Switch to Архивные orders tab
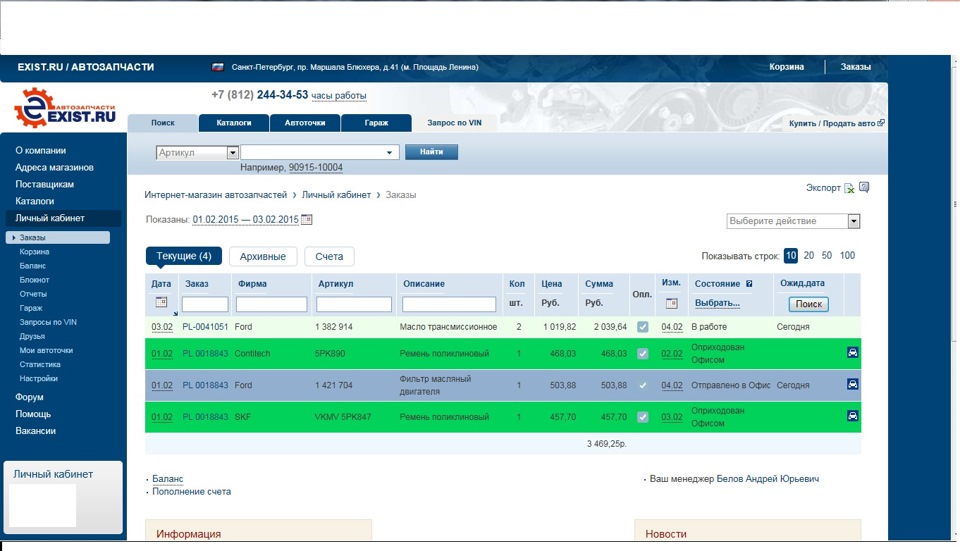Viewport: 960px width, 551px height. 263,257
